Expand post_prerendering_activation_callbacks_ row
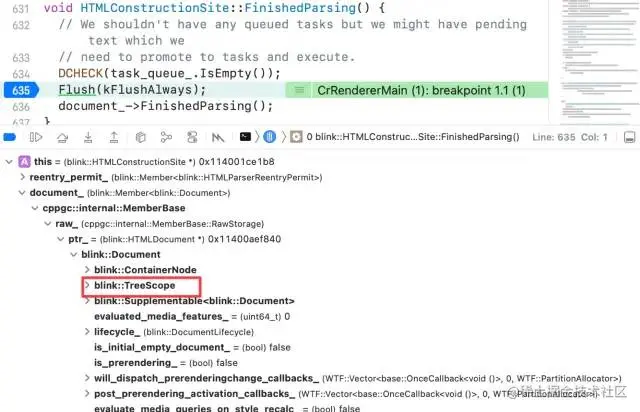This screenshot has height=412, width=640. [x=87, y=394]
